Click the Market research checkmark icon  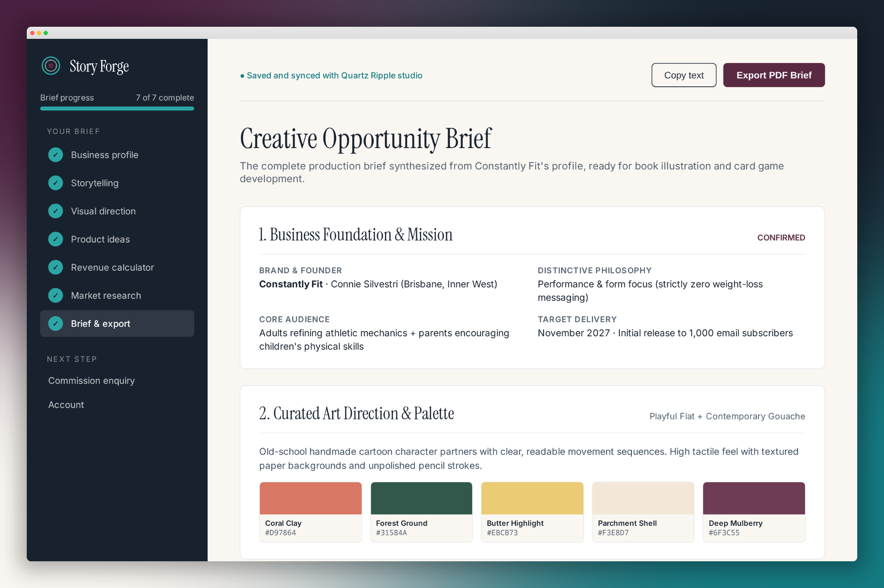56,295
